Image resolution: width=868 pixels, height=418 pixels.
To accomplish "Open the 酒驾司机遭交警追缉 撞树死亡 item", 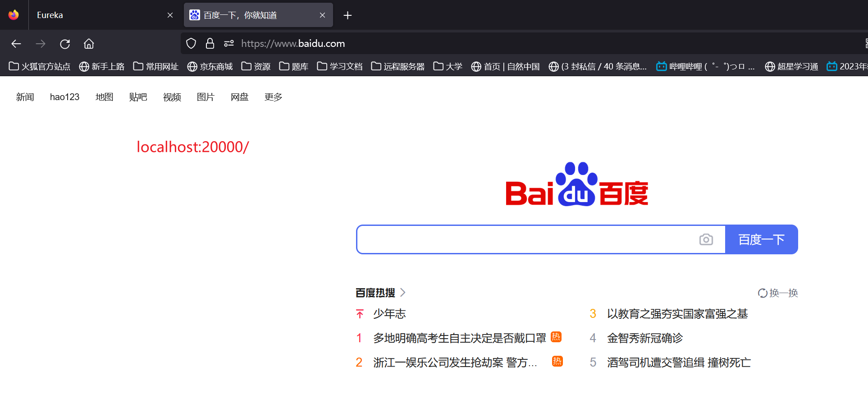I will point(679,363).
